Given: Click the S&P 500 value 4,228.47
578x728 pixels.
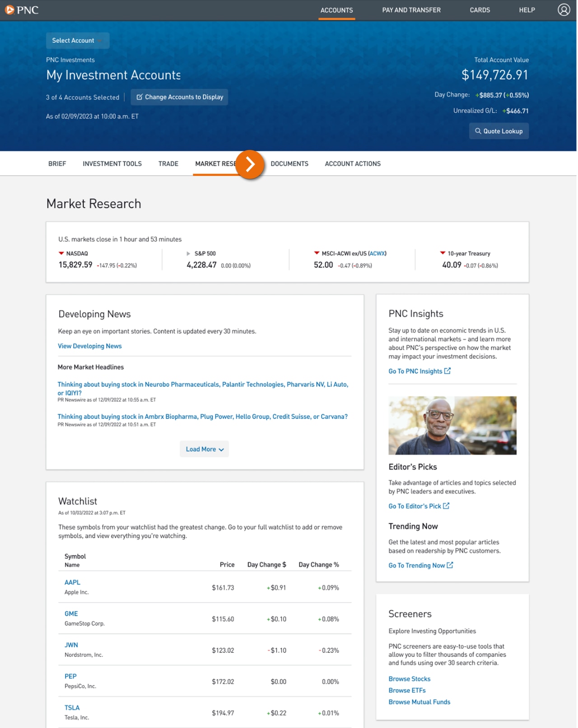Looking at the screenshot, I should tap(201, 265).
